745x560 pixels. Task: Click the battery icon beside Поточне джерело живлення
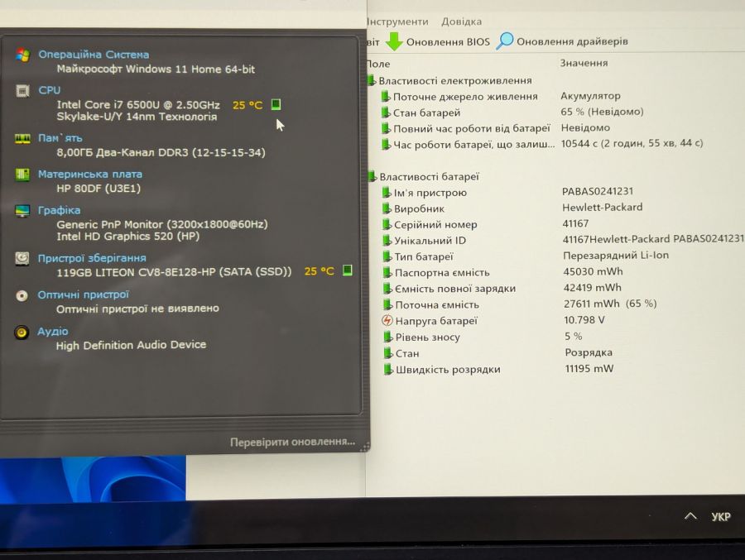[386, 97]
